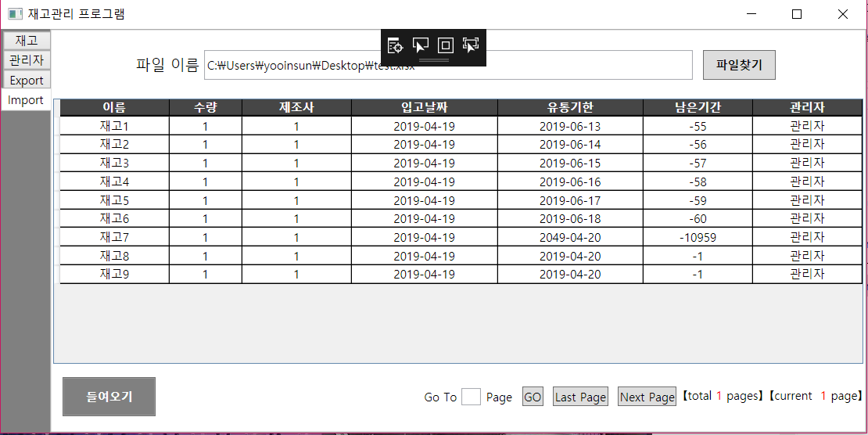The image size is (868, 435).
Task: Sort by 유통기한 column header
Action: [570, 107]
